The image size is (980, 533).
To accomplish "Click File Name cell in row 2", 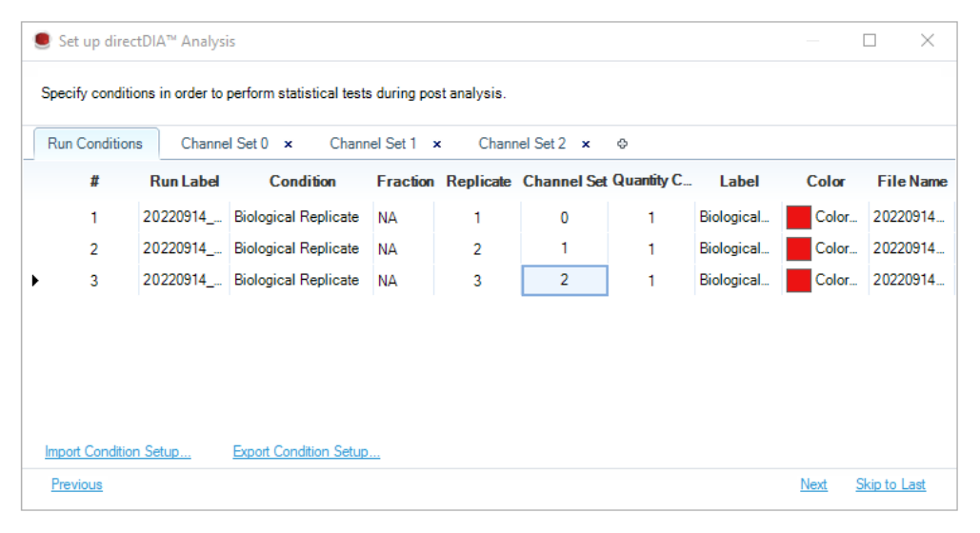I will point(911,248).
